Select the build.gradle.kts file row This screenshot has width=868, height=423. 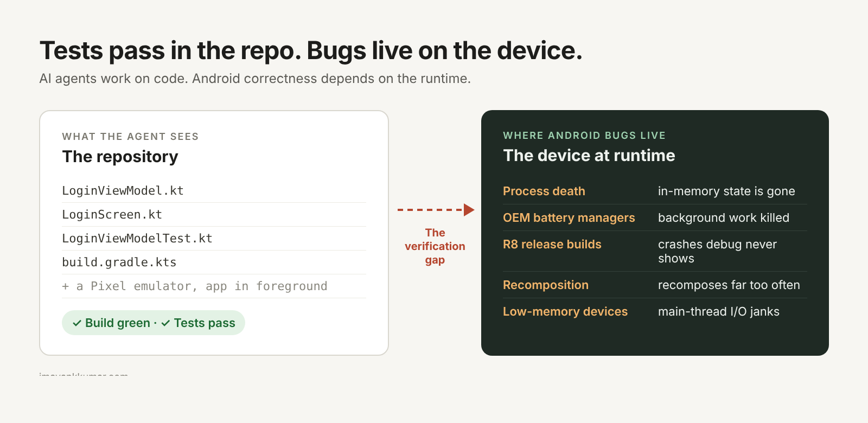click(214, 262)
